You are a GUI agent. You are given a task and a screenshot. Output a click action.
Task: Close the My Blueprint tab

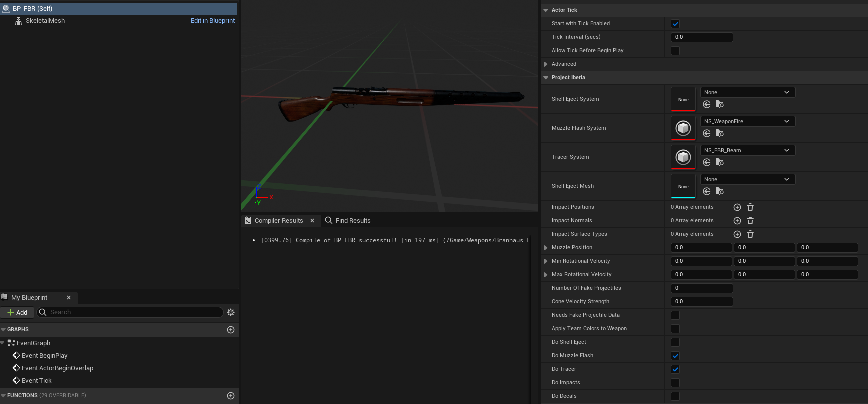point(69,298)
